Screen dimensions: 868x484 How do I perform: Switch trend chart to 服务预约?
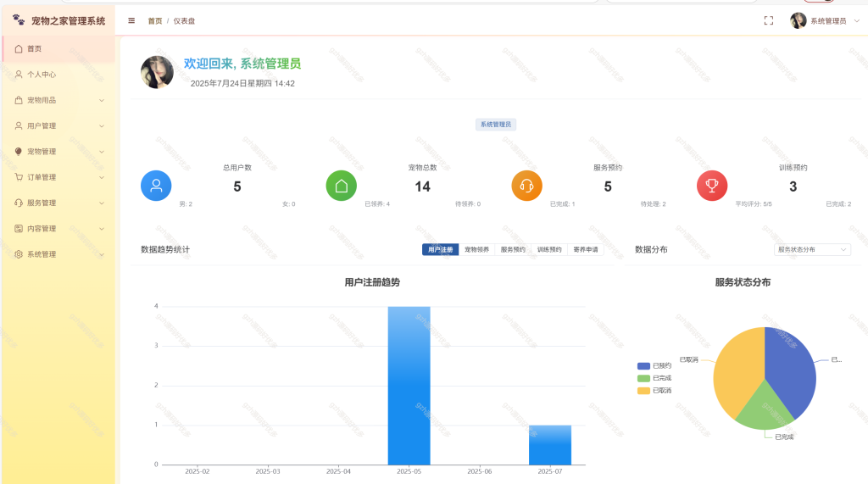(513, 250)
